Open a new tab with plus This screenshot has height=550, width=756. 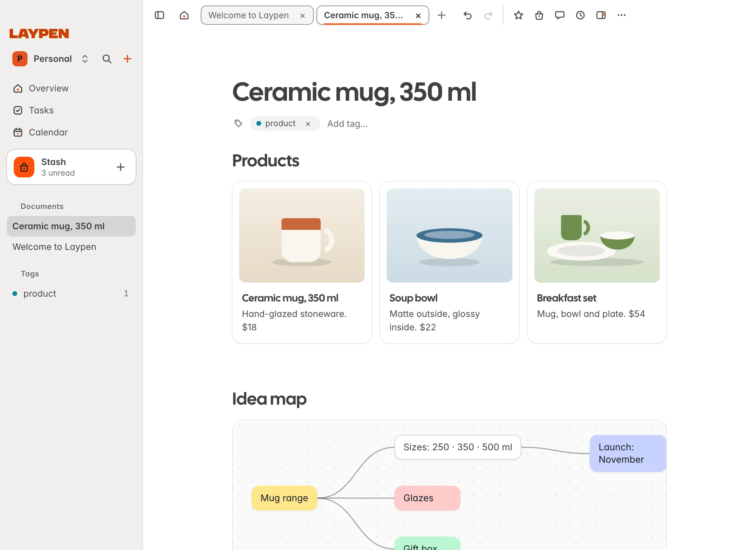442,15
